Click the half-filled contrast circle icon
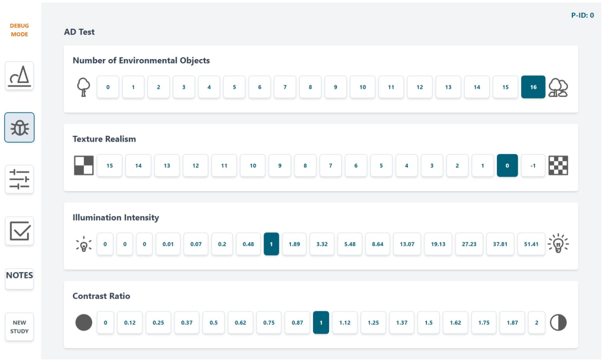The image size is (605, 364). tap(558, 323)
